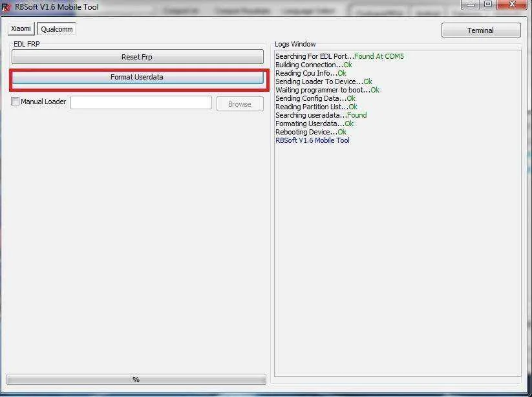532x397 pixels.
Task: Click the blue 'RBSoft V1.6 Mobile Tool' log line
Action: [x=312, y=140]
